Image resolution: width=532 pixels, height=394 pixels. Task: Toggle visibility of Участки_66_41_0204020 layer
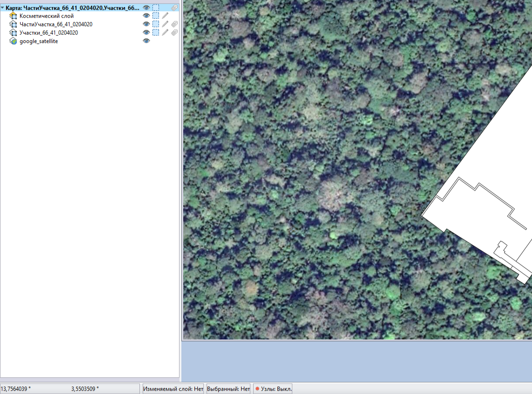pos(146,33)
